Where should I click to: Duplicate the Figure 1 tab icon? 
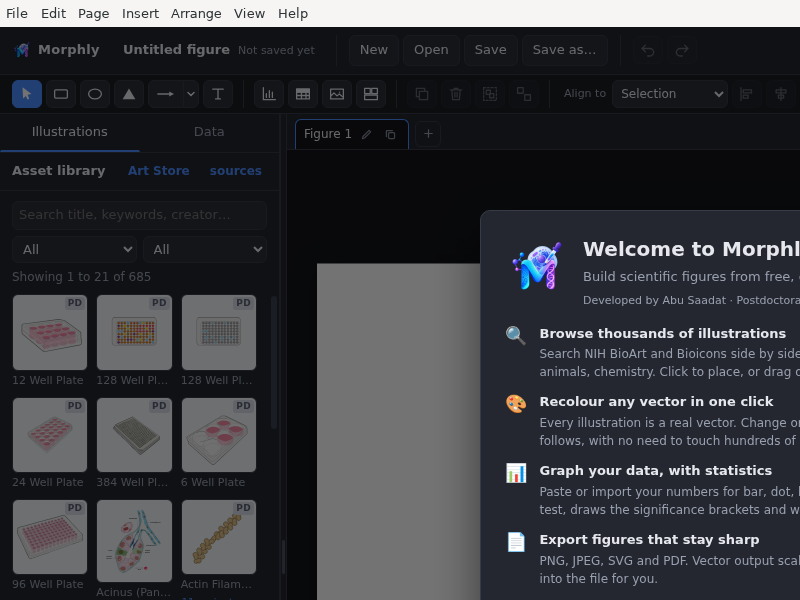[390, 134]
